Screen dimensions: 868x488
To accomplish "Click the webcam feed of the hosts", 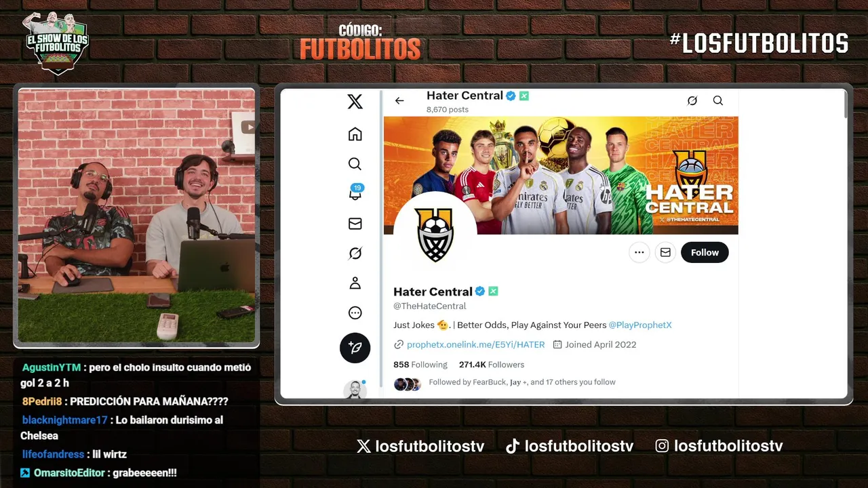I will [x=136, y=216].
